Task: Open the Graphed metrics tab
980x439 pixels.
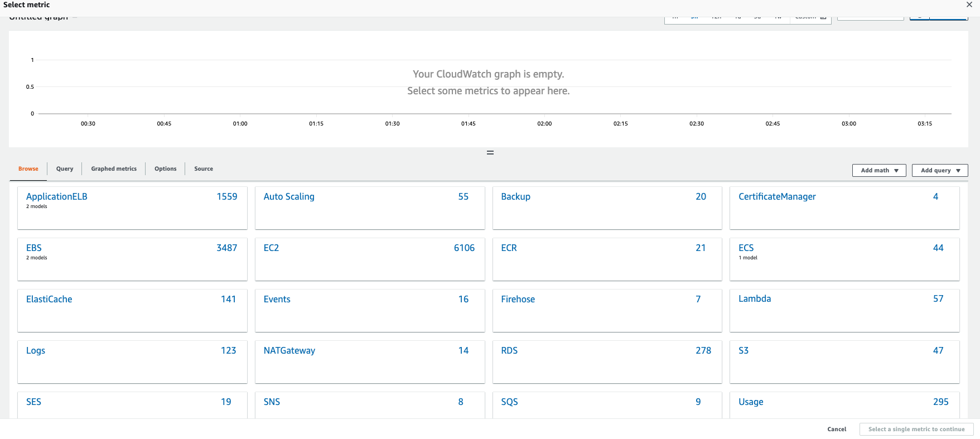Action: (x=114, y=168)
